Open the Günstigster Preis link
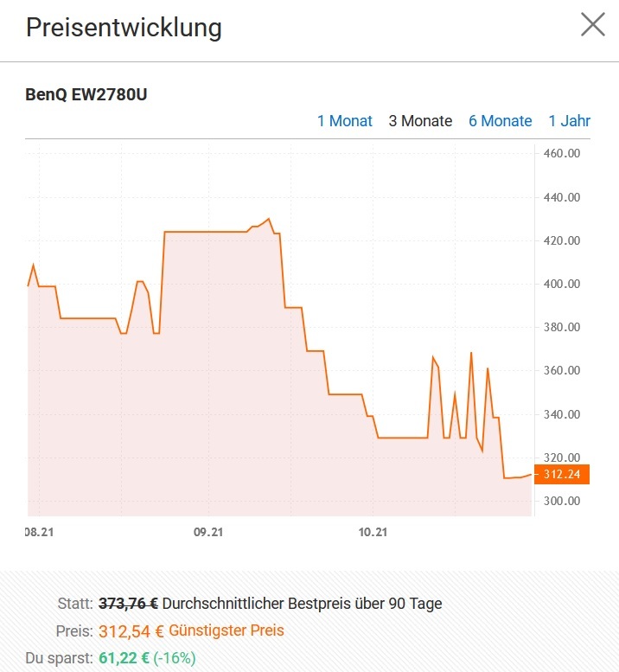Viewport: 619px width, 672px height. coord(227,630)
